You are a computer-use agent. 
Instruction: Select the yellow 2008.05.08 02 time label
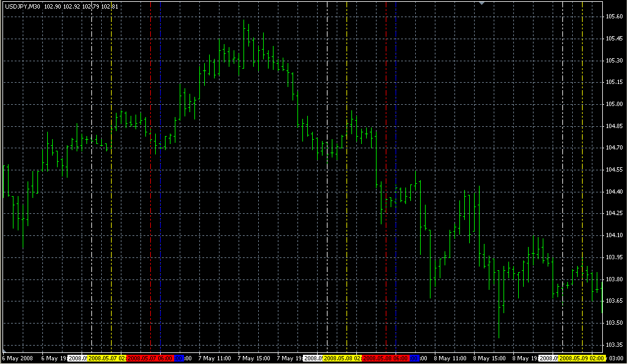click(342, 358)
